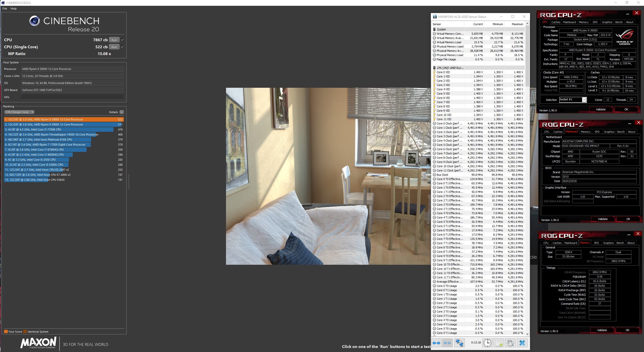Screen dimensions: 644x352
Task: Click the ROG CROSSHAIR VIII IMPACT model field
Action: 586,146
